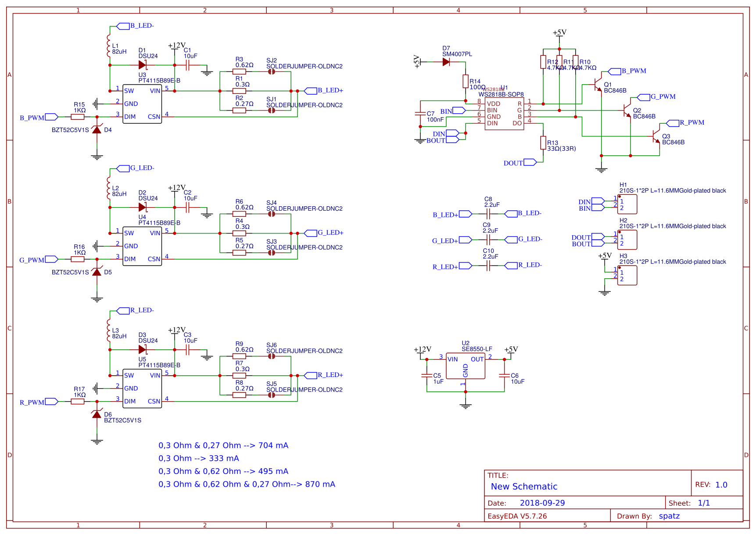Viewport: 756px width, 535px height.
Task: Click the C8 2.2uF capacitor symbol
Action: pyautogui.click(x=488, y=214)
